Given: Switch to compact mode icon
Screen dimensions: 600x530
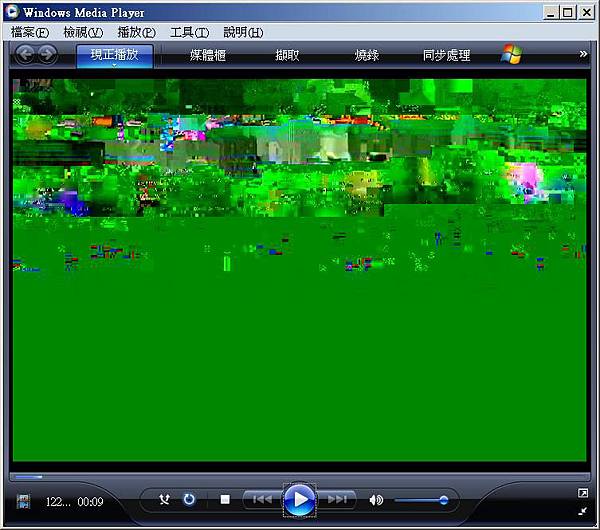Looking at the screenshot, I should pyautogui.click(x=582, y=512).
